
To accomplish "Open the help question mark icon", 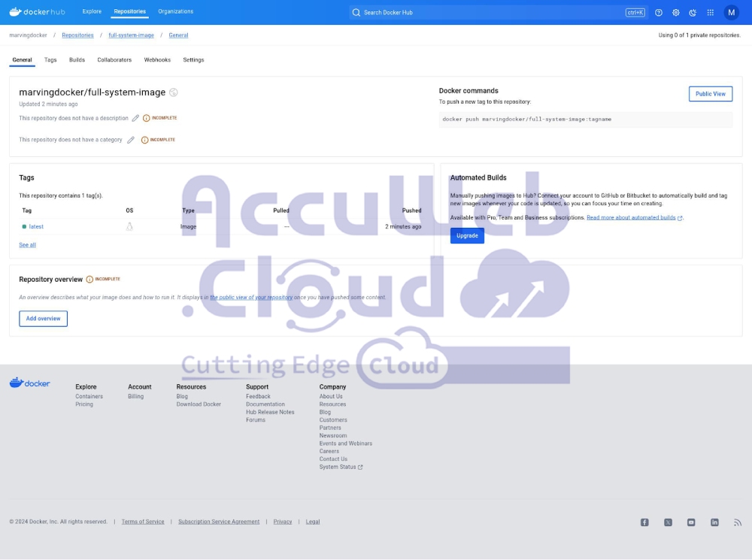I will (x=659, y=13).
